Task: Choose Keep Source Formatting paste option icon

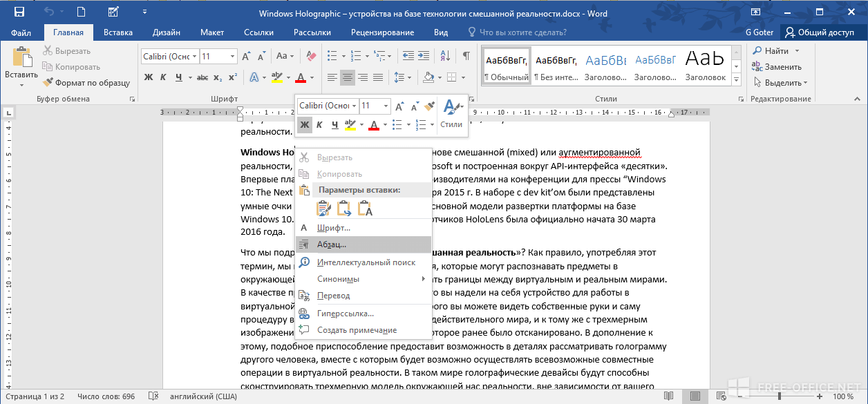Action: tap(323, 208)
